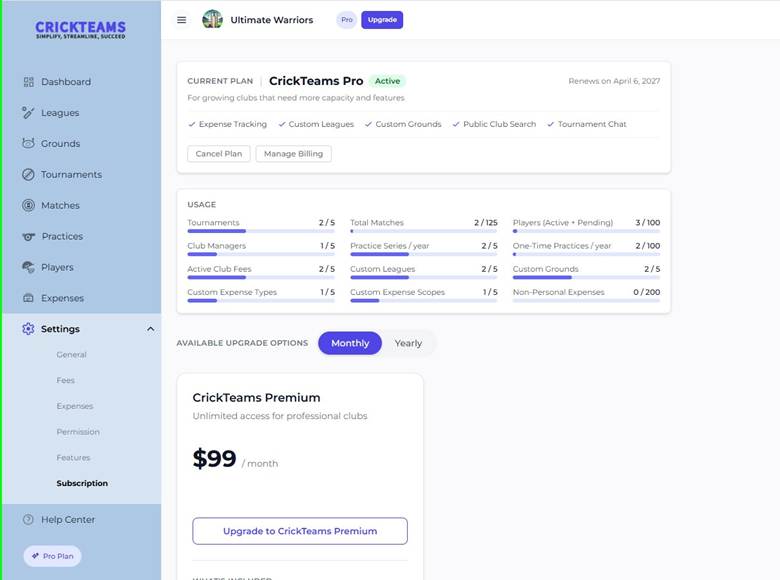Click the '0 / 200' Non-Personal Expenses value
The height and width of the screenshot is (580, 780).
647,292
